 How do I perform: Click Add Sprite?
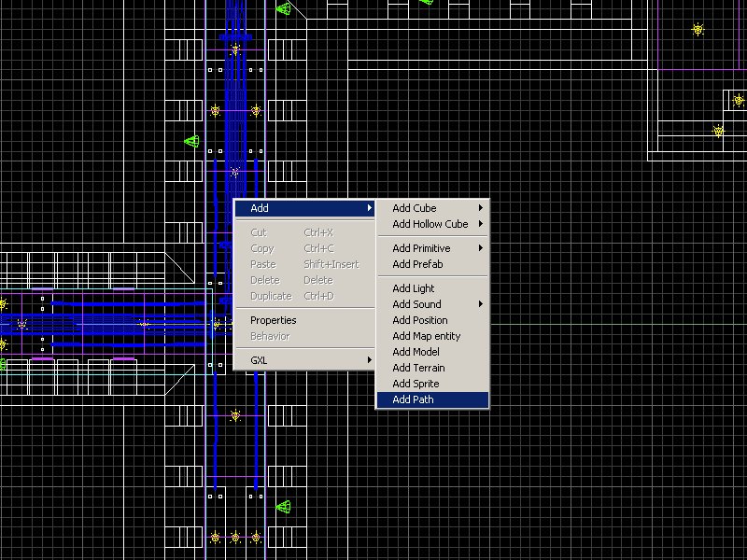click(x=416, y=384)
